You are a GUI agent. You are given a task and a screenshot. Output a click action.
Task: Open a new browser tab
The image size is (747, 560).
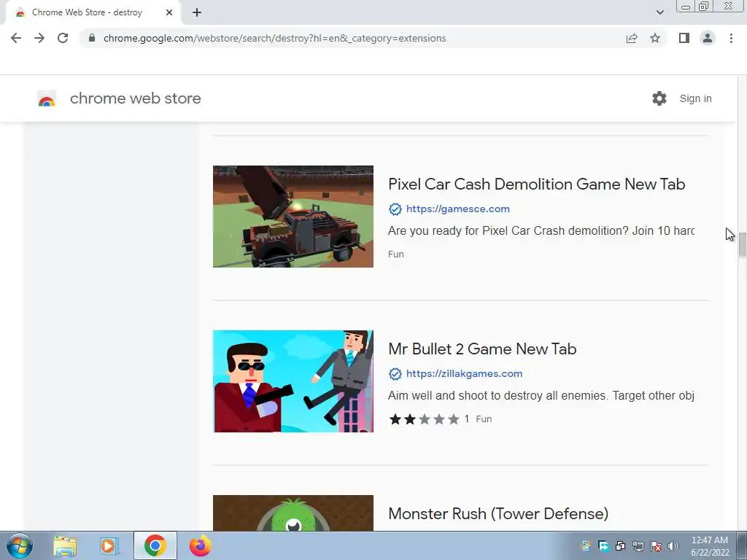[x=197, y=12]
